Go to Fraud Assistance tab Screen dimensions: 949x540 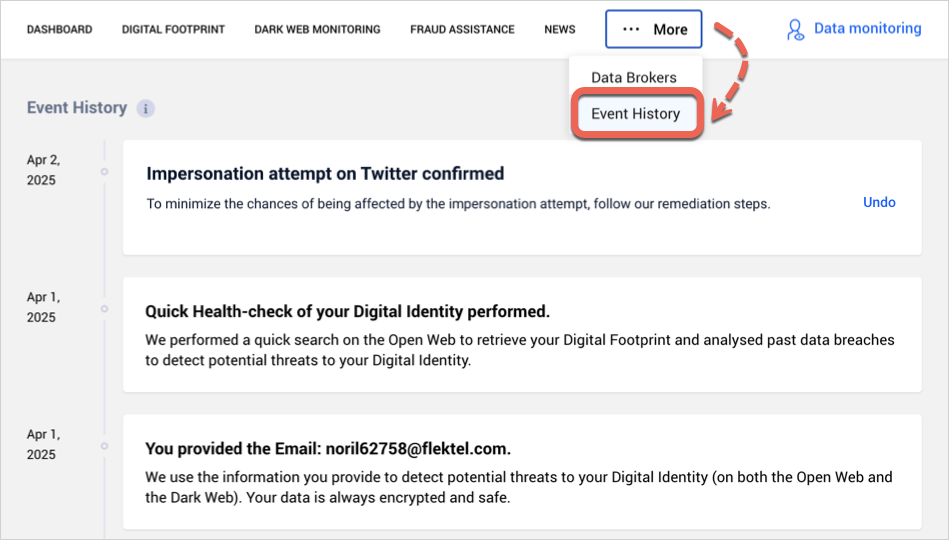(462, 29)
